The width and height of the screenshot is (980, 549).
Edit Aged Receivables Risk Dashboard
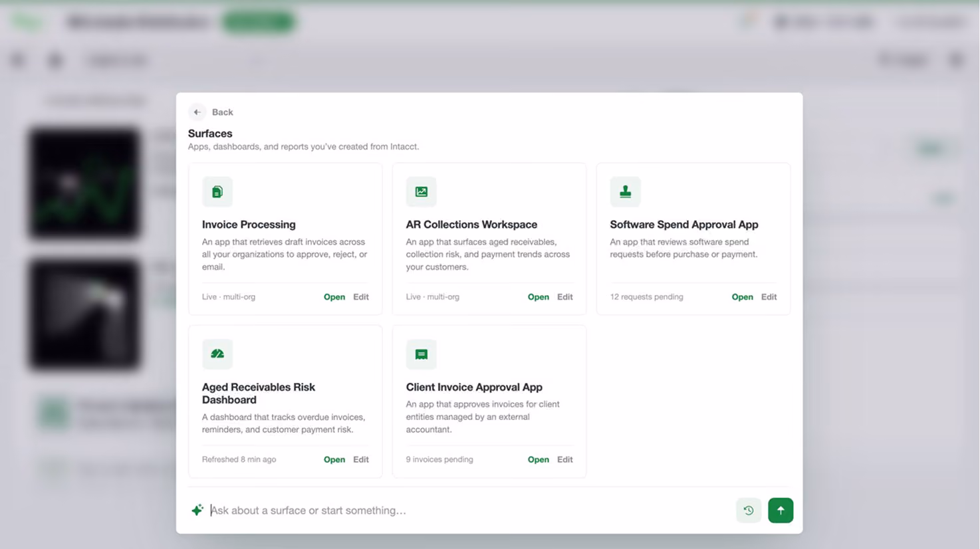pos(361,459)
